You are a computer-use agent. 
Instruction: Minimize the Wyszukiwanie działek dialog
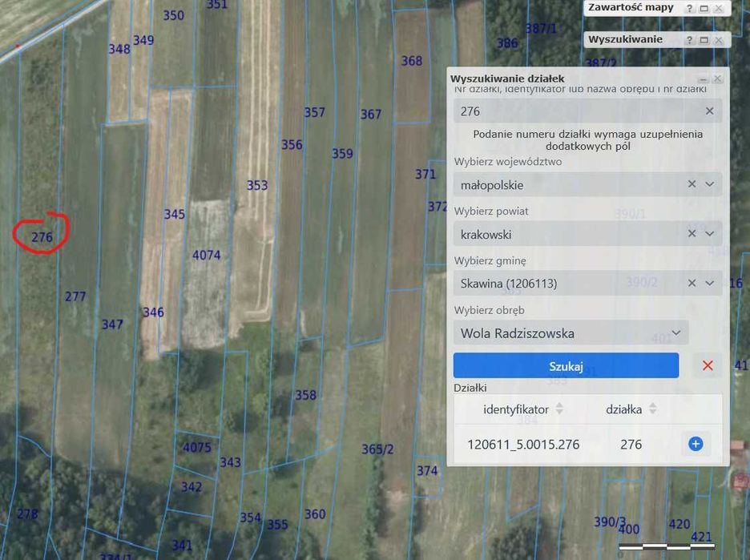coord(703,79)
